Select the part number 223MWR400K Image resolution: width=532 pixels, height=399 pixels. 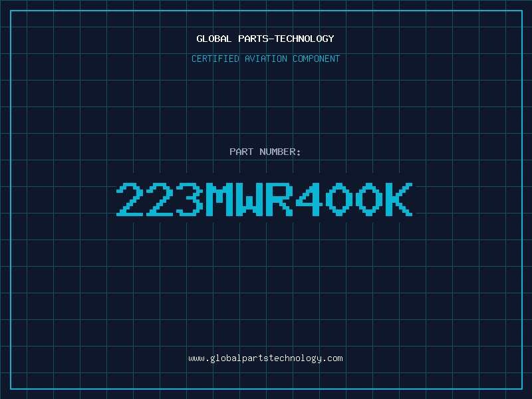point(265,199)
